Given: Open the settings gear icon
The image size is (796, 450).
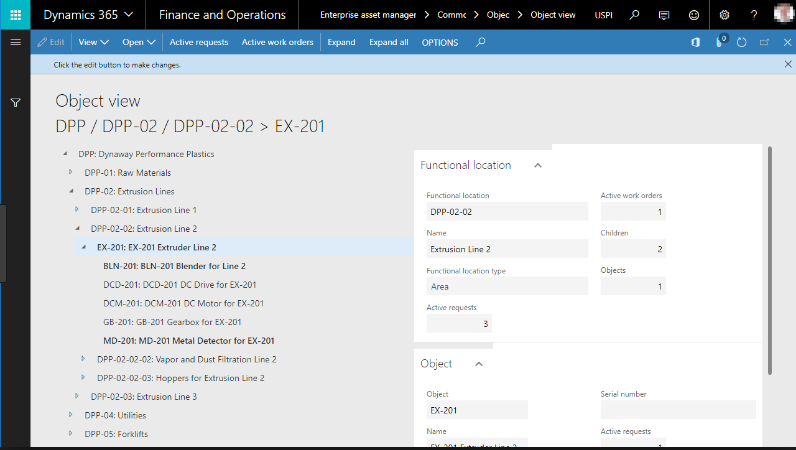Looking at the screenshot, I should (x=724, y=15).
